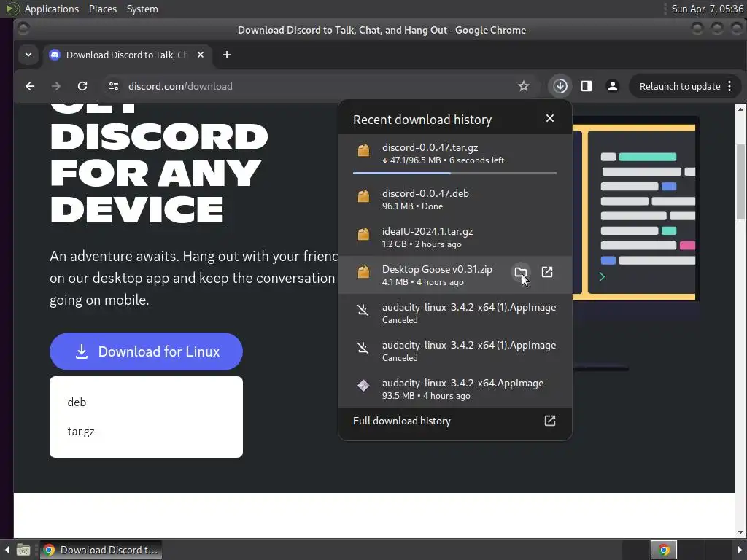
Task: Click the download icon inside Linux button
Action: (82, 351)
